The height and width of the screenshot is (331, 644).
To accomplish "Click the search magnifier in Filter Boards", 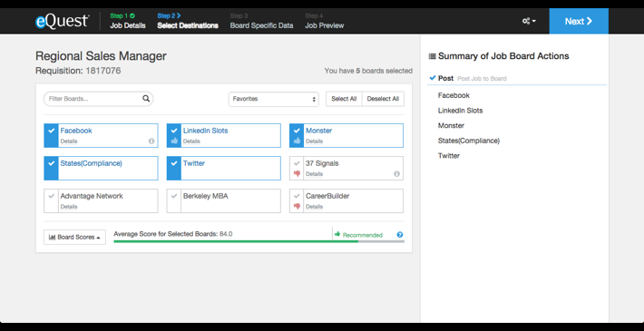I will pos(146,99).
